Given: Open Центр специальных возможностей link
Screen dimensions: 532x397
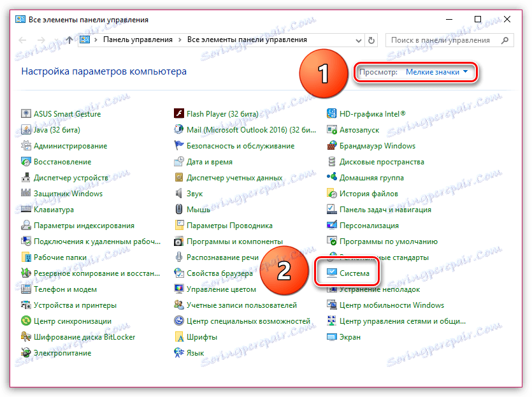Looking at the screenshot, I should (248, 321).
